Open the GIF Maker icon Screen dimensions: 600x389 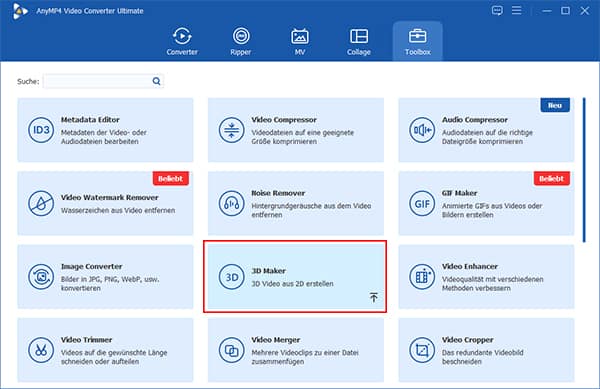422,203
